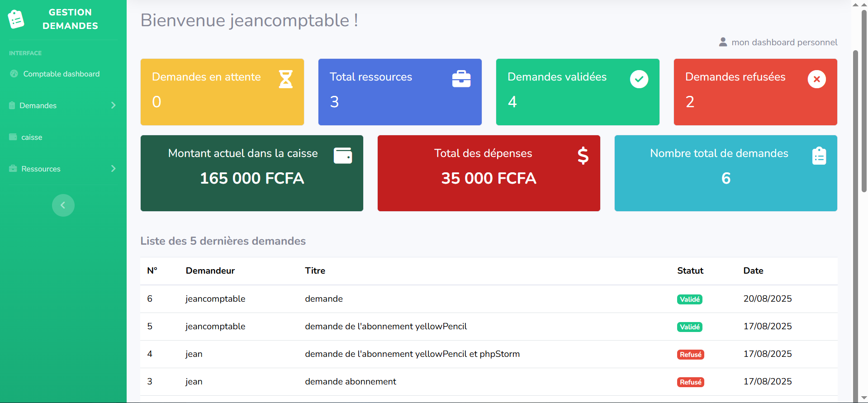
Task: Click the checkmark icon on Demandes validées card
Action: point(639,79)
